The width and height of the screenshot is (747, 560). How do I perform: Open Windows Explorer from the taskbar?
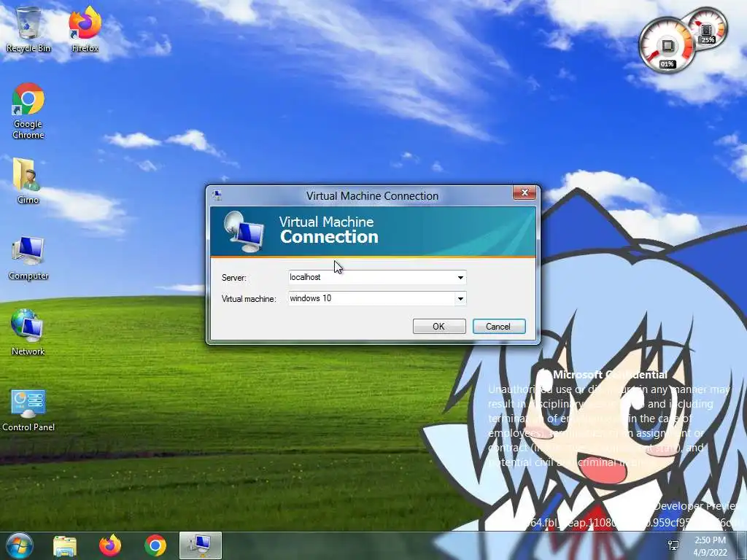click(65, 545)
